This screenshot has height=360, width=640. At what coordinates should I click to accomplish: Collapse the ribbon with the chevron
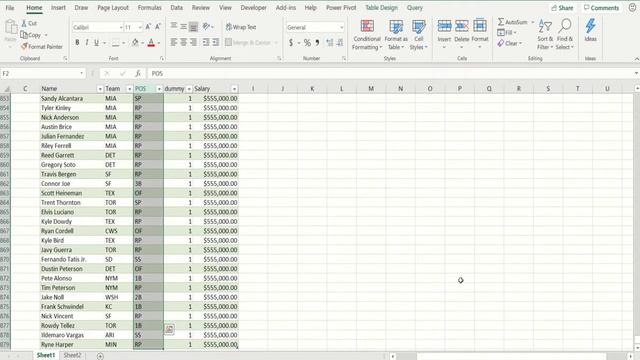tap(636, 59)
